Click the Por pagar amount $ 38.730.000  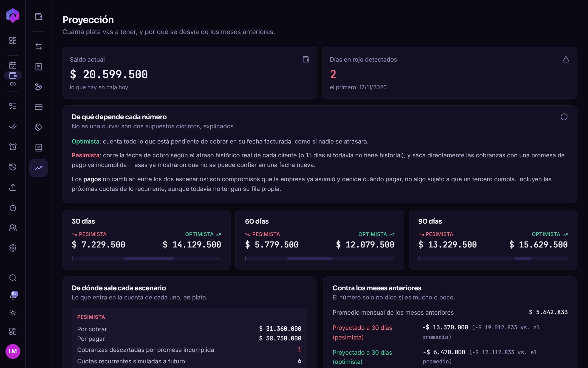coord(280,338)
